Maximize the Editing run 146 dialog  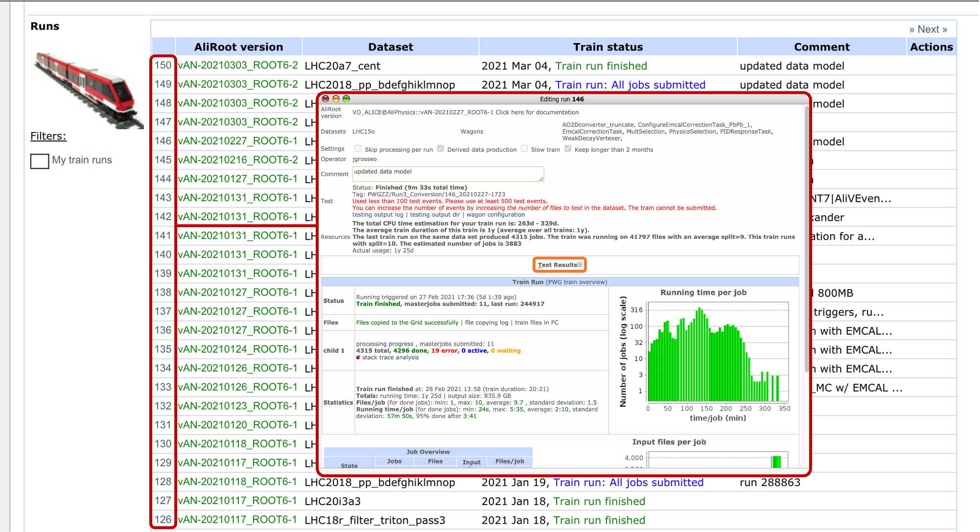click(x=347, y=99)
